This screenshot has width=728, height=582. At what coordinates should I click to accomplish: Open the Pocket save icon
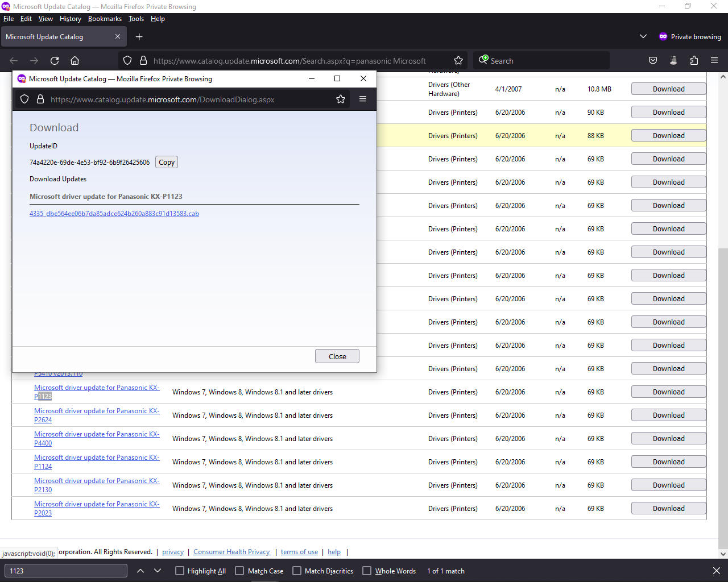[653, 61]
